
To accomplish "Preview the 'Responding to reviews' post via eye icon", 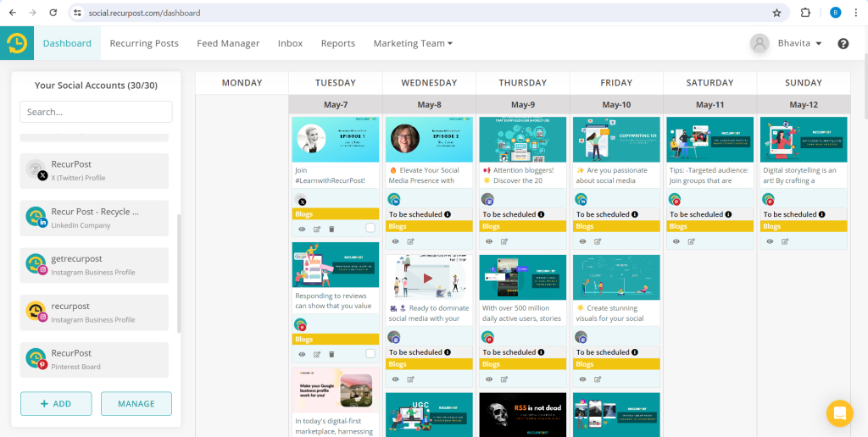I will click(x=303, y=354).
